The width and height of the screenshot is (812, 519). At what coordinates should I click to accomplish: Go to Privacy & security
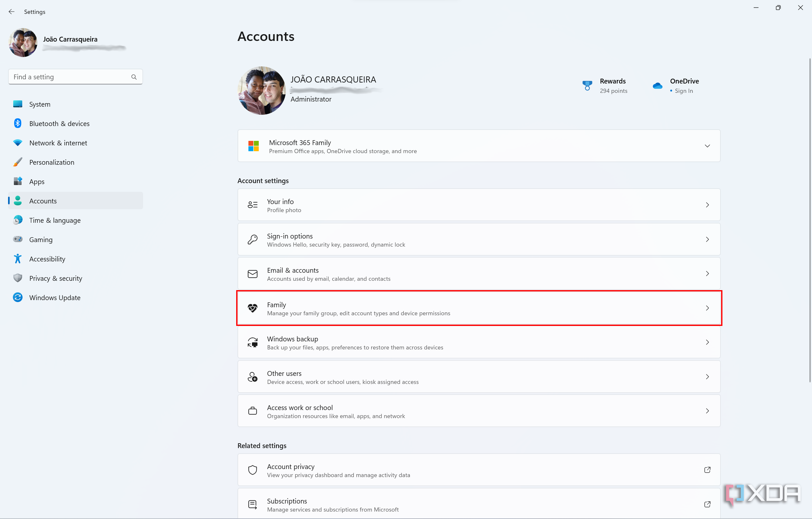pyautogui.click(x=75, y=278)
